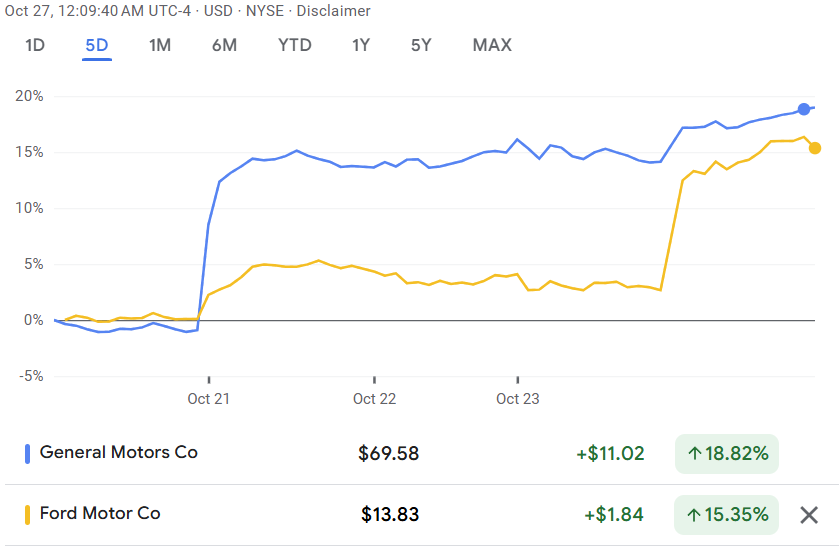
Task: Click the Oct 23 date label
Action: coord(517,399)
